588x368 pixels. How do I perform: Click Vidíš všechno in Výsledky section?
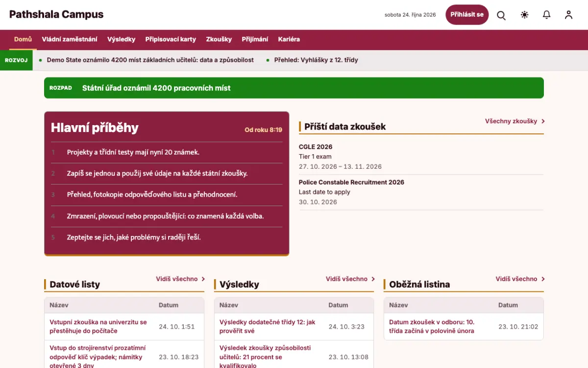350,279
